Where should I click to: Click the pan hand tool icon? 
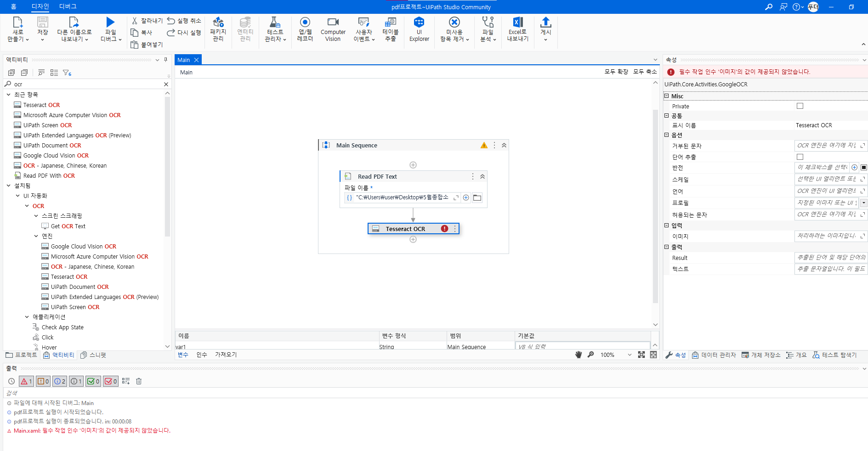click(x=579, y=355)
